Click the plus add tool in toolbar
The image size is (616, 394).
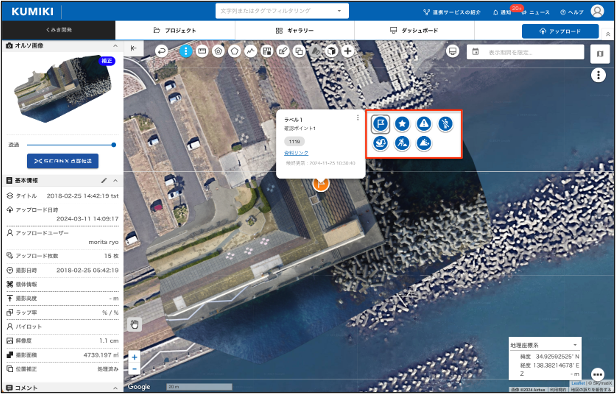[348, 51]
